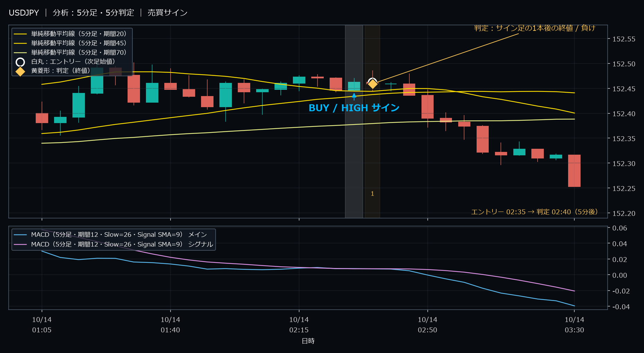644x353 pixels.
Task: Click the period 20 moving average legend line swatch
Action: pyautogui.click(x=20, y=34)
